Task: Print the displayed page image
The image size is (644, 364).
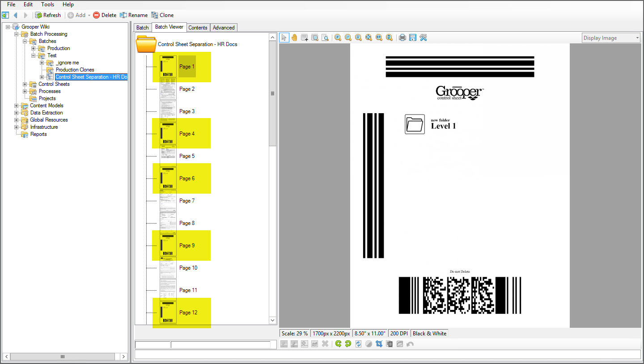Action: [x=402, y=38]
